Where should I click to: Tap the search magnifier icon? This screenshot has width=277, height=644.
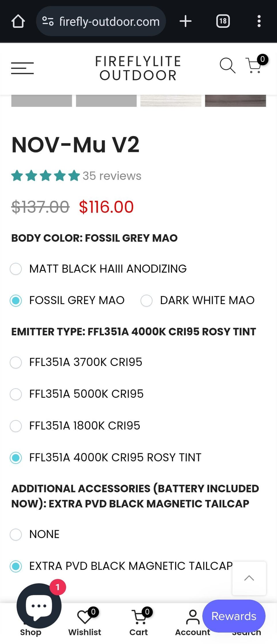pos(227,66)
